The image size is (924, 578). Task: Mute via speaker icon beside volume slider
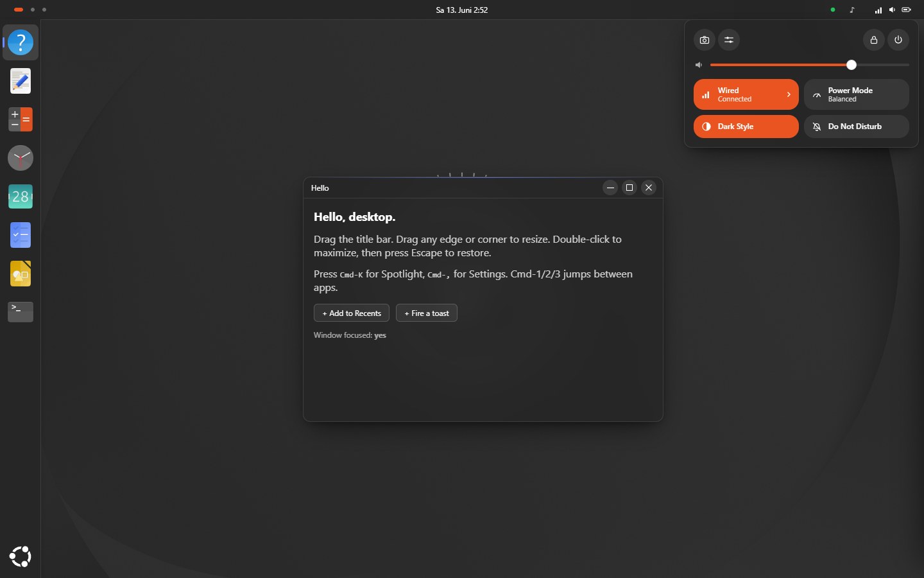point(699,65)
